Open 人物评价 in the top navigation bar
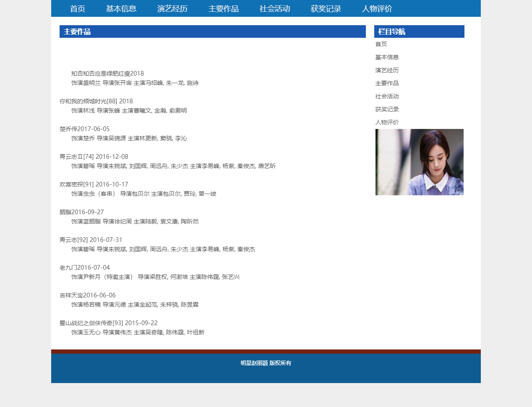532x407 pixels. [x=377, y=8]
